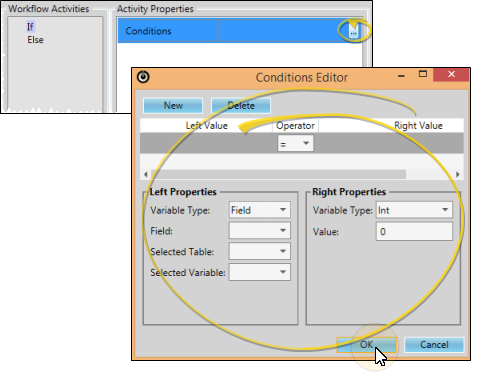Expand Right Properties Variable Type dropdown
Viewport: 481px width, 381px height.
pos(414,210)
